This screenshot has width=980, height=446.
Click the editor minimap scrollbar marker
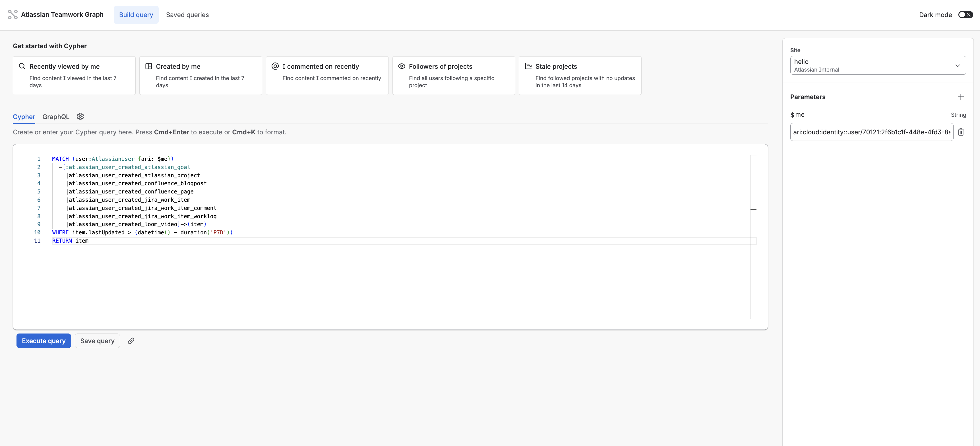click(x=753, y=210)
